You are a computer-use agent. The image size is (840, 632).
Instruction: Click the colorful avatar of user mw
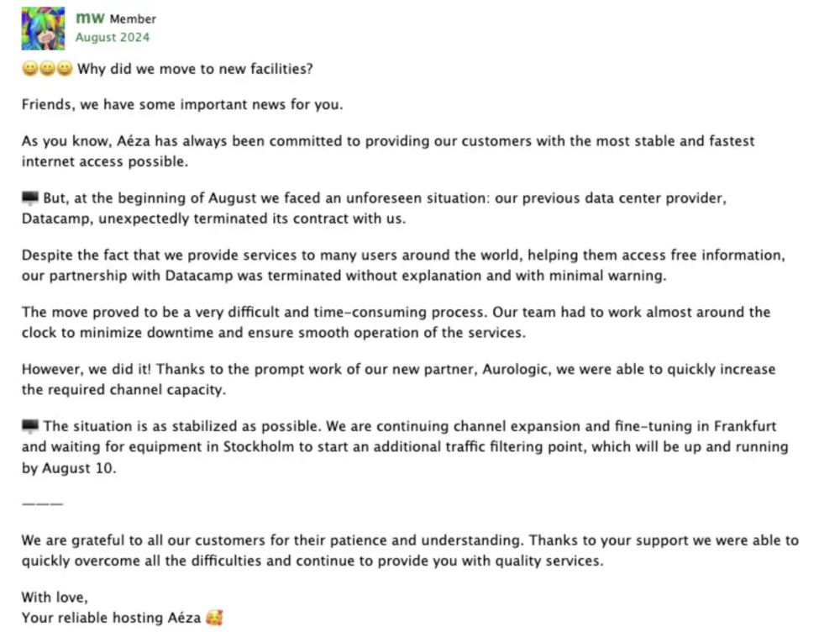(43, 28)
